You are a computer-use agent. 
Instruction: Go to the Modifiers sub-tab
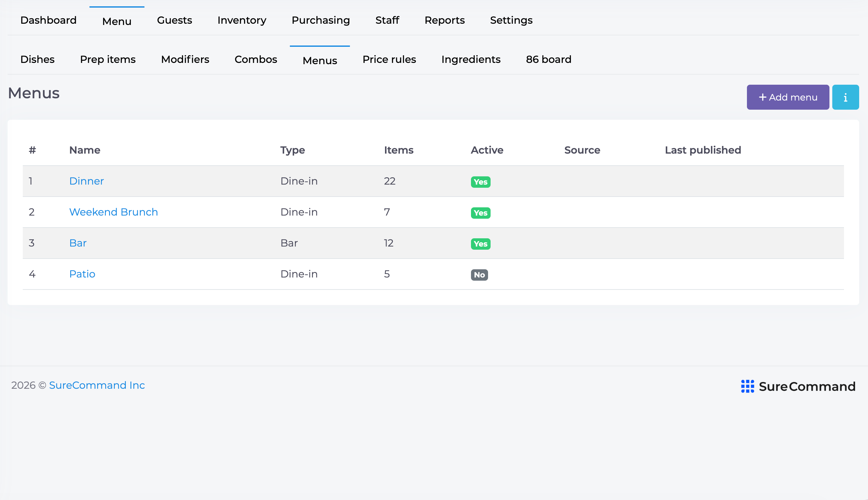click(185, 59)
